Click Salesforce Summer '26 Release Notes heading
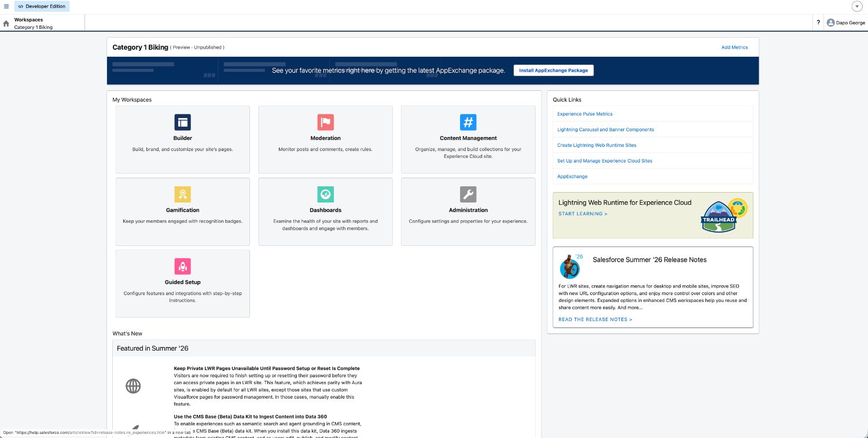The height and width of the screenshot is (438, 868). 649,260
